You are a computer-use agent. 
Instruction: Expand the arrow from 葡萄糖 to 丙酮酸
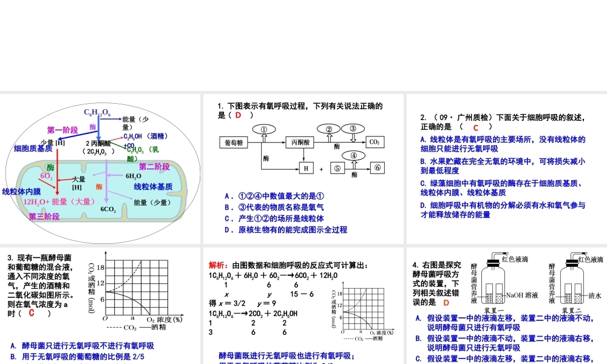[x=274, y=141]
